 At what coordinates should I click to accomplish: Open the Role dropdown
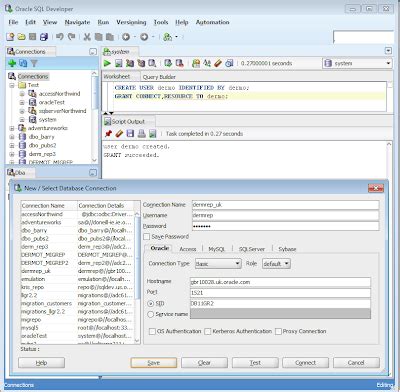coord(276,264)
